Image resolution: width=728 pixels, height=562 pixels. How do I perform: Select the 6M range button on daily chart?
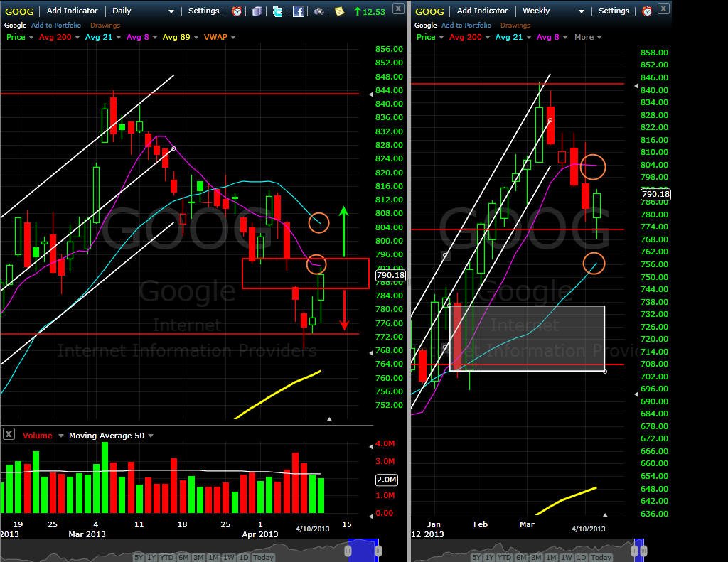click(183, 557)
